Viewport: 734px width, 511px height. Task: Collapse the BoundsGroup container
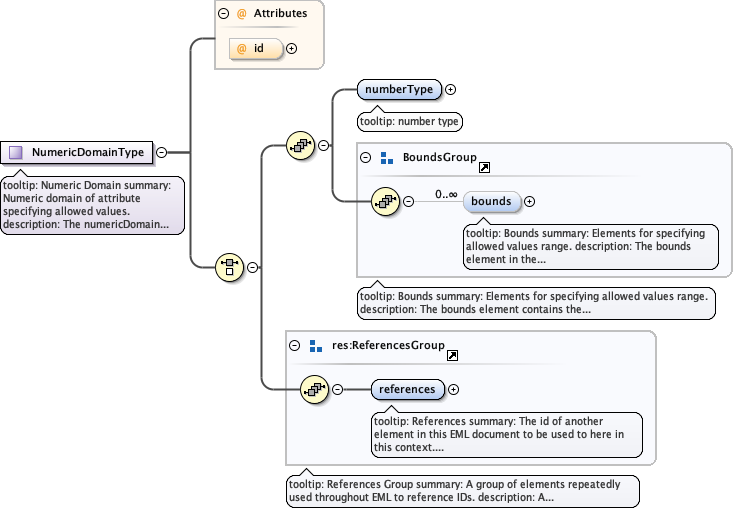[366, 158]
